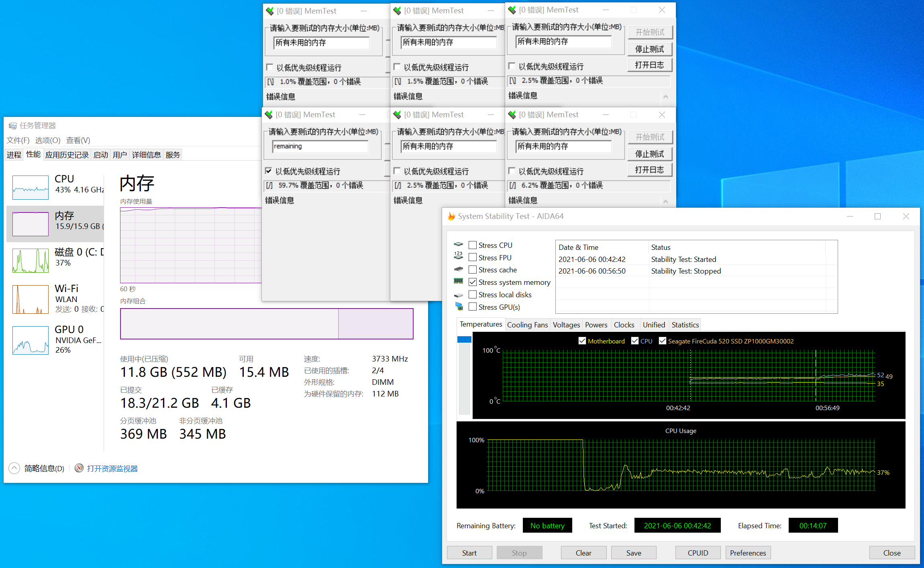This screenshot has height=568, width=924.
Task: Expand error info arrow in 6.2% MemTest
Action: coord(665,201)
